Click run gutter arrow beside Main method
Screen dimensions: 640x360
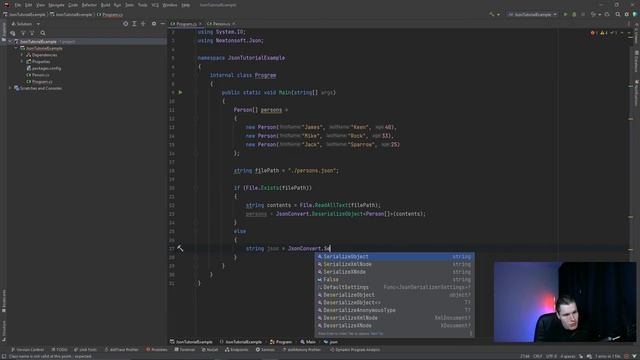tap(180, 93)
